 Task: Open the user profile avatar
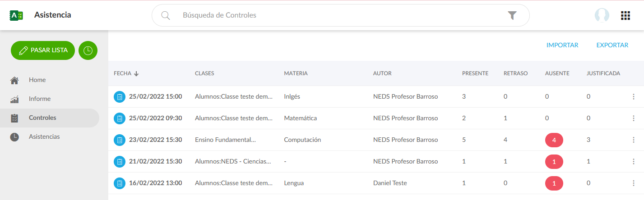point(602,15)
